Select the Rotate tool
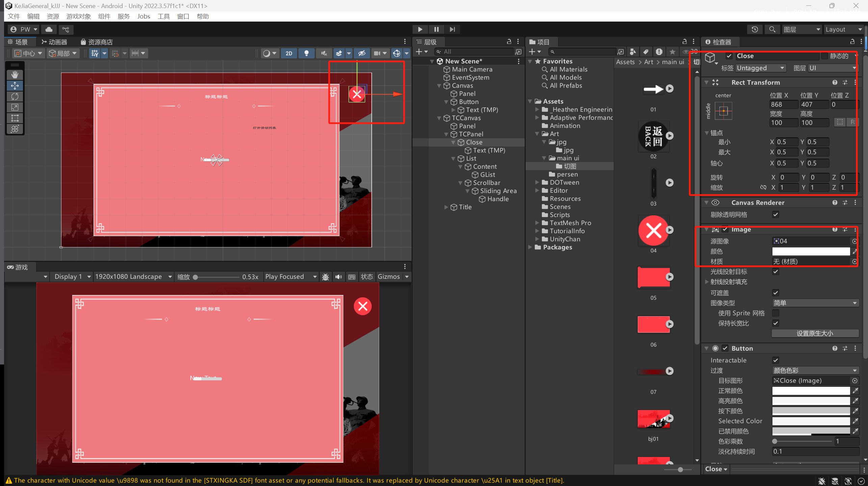This screenshot has width=868, height=486. [15, 97]
